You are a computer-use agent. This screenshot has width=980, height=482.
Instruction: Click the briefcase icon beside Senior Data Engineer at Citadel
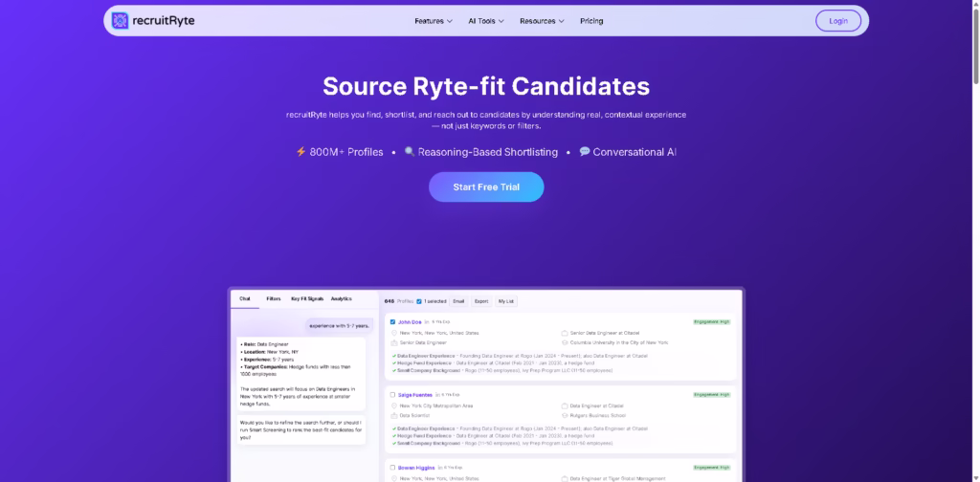566,333
